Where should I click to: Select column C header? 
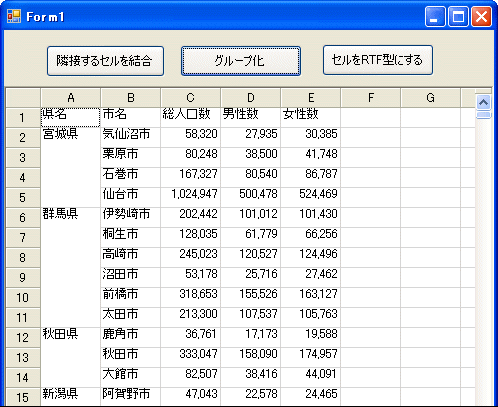coord(191,98)
